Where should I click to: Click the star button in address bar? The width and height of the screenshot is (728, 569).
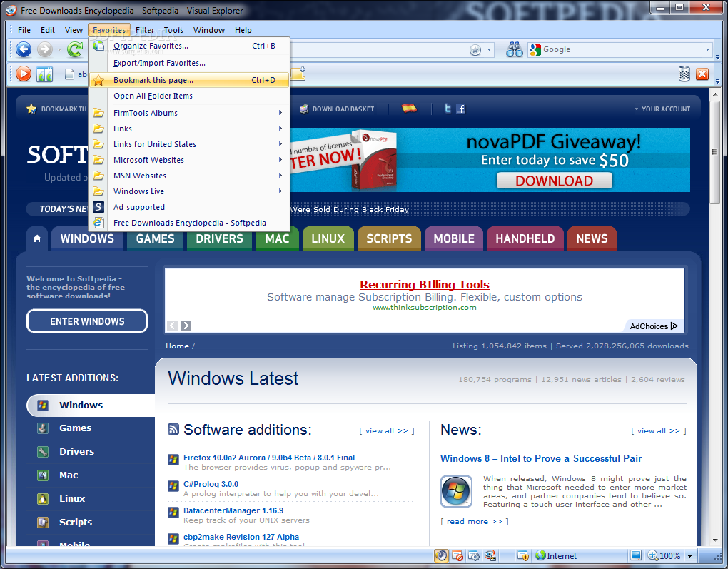(475, 50)
